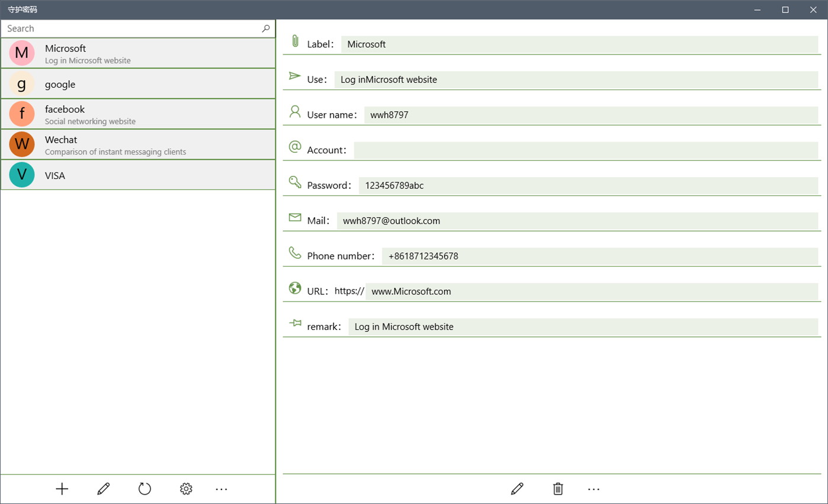
Task: Click the empty Account field
Action: (586, 150)
